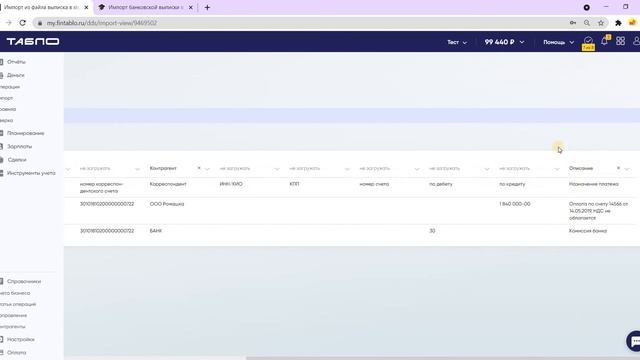Click the "Оплата по счету 14566" description
The width and height of the screenshot is (640, 360).
598,211
